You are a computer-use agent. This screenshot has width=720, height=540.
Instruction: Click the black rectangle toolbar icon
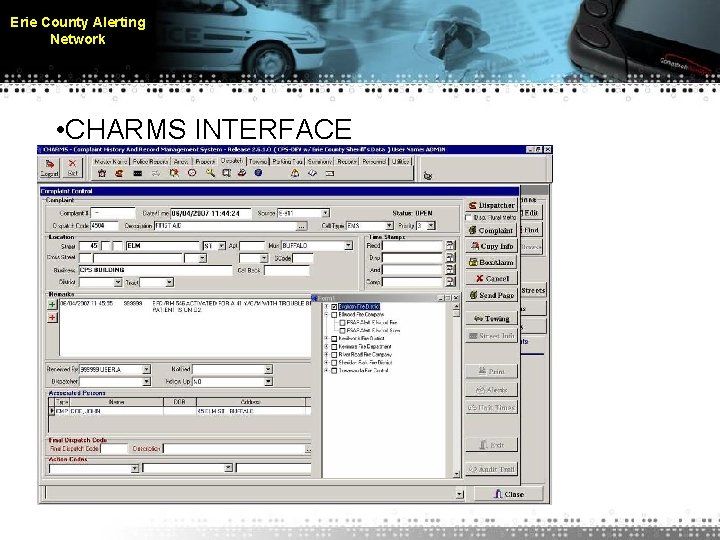coord(138,173)
